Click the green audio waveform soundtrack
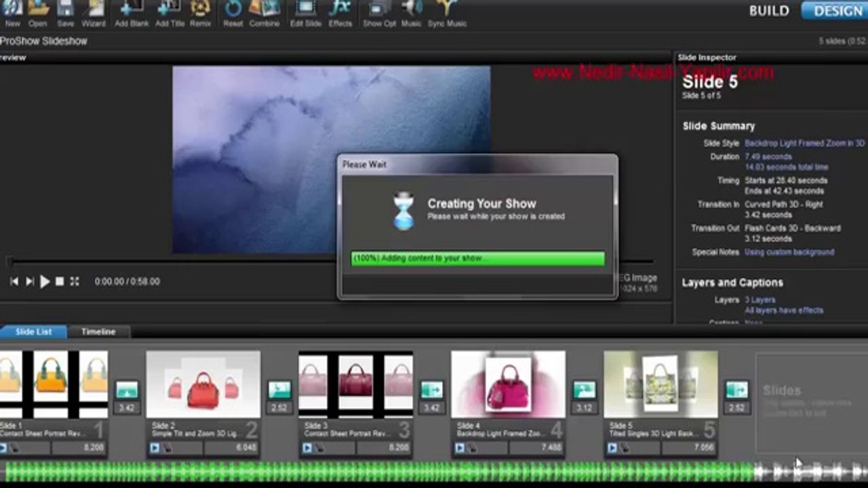 (380, 472)
